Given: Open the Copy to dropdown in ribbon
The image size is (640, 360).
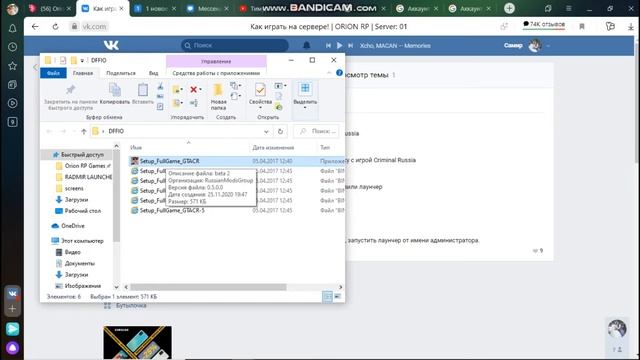Looking at the screenshot, I should [177, 103].
